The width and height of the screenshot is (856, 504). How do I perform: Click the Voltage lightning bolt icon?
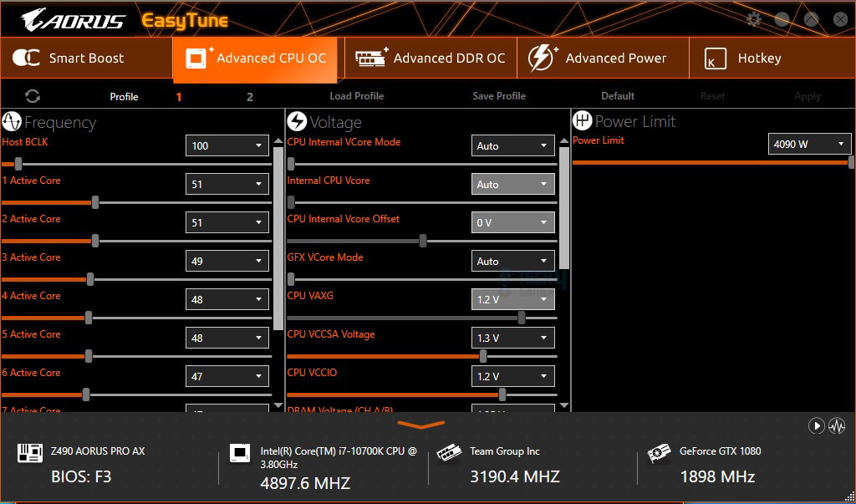[x=297, y=122]
